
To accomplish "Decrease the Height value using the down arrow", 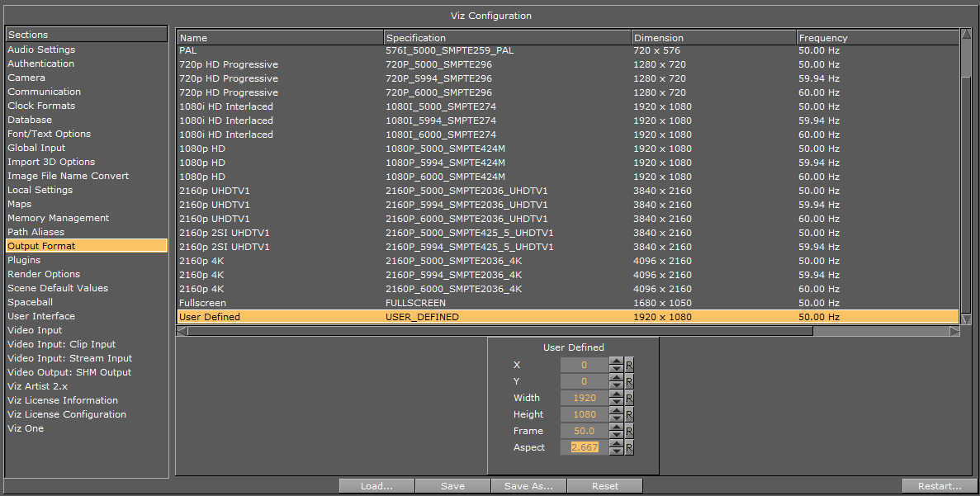I will tap(616, 418).
